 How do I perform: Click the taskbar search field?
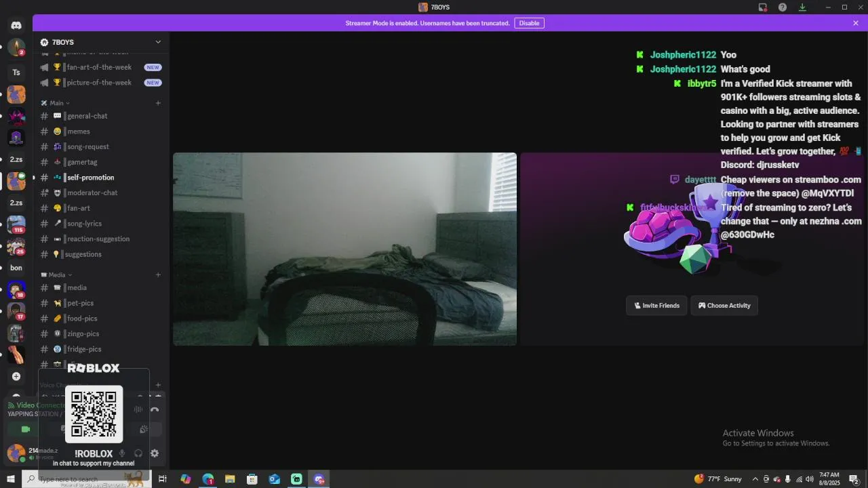click(x=87, y=479)
